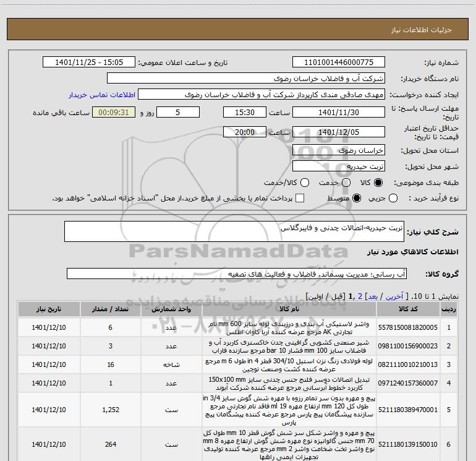Click the announcement date field 1401/11/25 - 15:05

coord(89,62)
